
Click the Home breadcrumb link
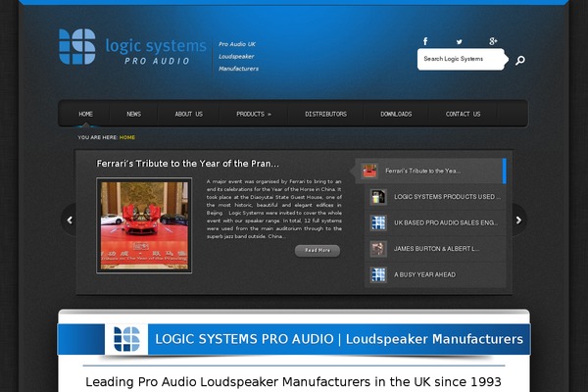point(127,137)
